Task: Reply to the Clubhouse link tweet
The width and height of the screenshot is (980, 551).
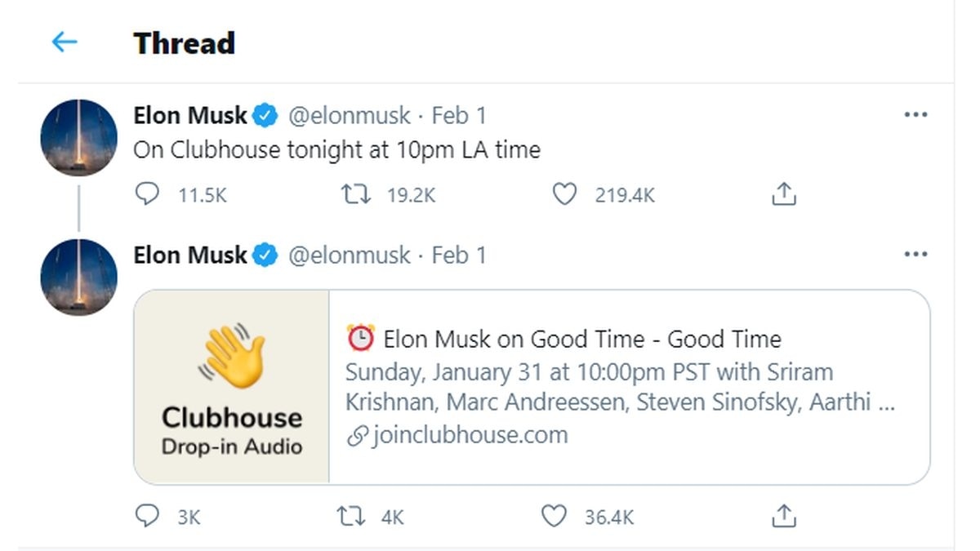Action: (x=147, y=516)
